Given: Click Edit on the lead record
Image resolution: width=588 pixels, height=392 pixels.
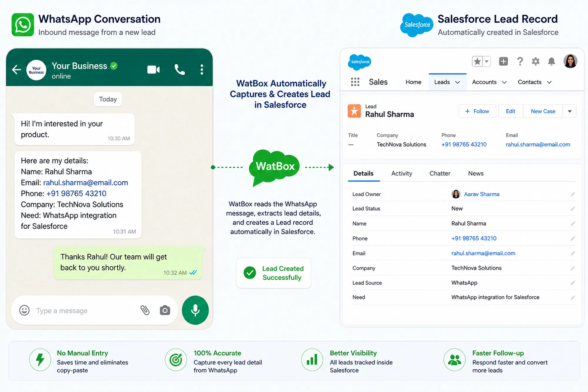Looking at the screenshot, I should [x=511, y=111].
